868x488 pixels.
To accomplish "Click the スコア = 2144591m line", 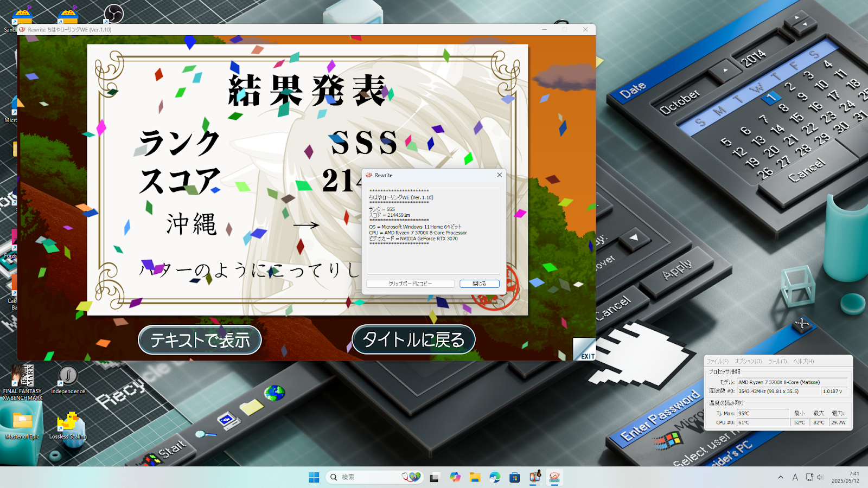I will pyautogui.click(x=390, y=215).
